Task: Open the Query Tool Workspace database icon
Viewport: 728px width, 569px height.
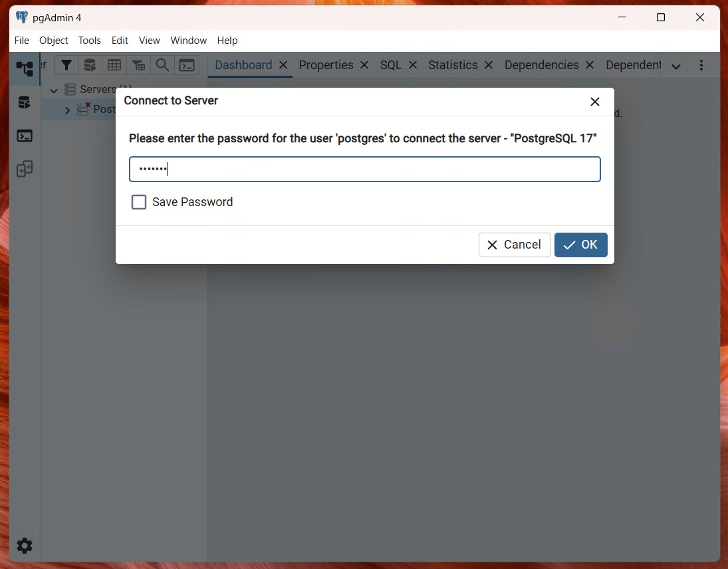Action: (25, 102)
